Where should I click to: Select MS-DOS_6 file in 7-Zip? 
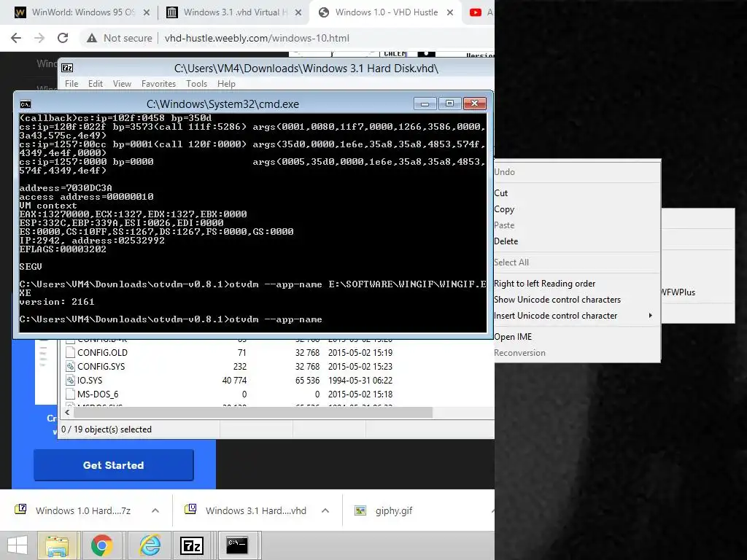[98, 394]
